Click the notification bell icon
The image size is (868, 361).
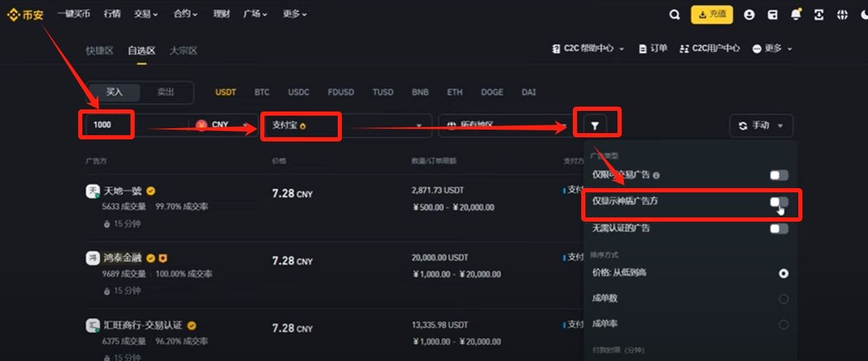coord(796,15)
